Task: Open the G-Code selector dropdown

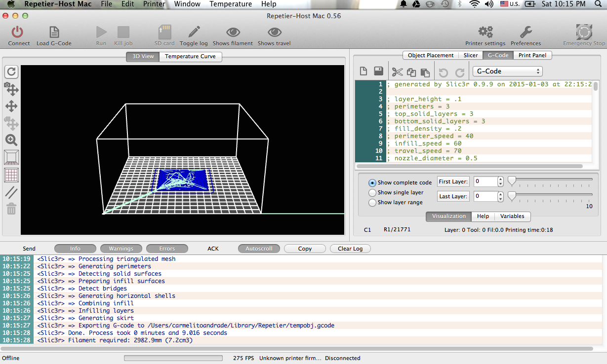Action: coord(508,71)
